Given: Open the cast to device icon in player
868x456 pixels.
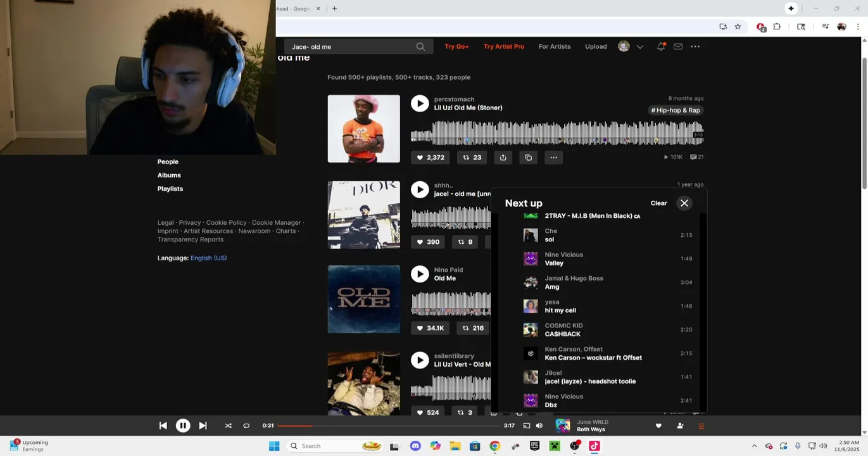Looking at the screenshot, I should [x=526, y=426].
